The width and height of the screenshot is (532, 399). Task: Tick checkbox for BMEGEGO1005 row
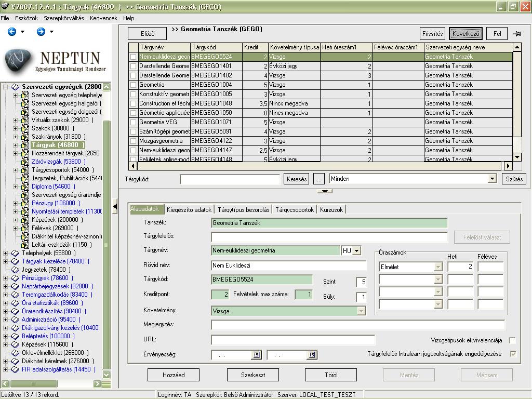coord(134,95)
